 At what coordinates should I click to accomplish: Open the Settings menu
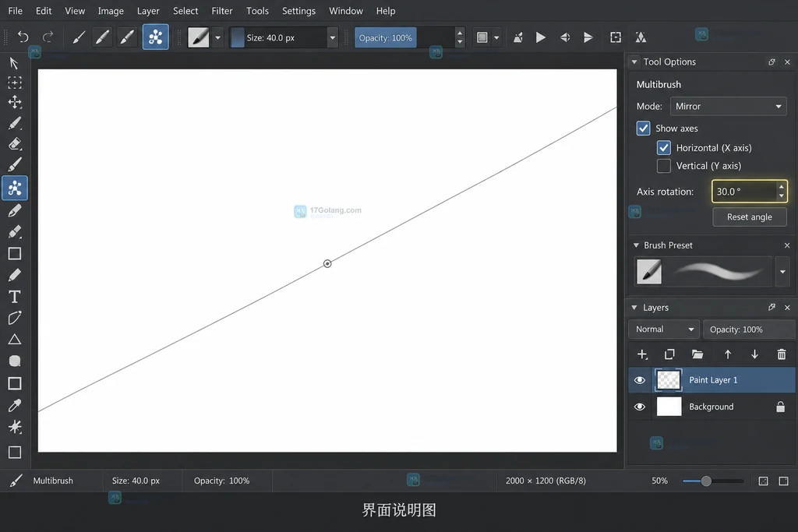point(298,11)
